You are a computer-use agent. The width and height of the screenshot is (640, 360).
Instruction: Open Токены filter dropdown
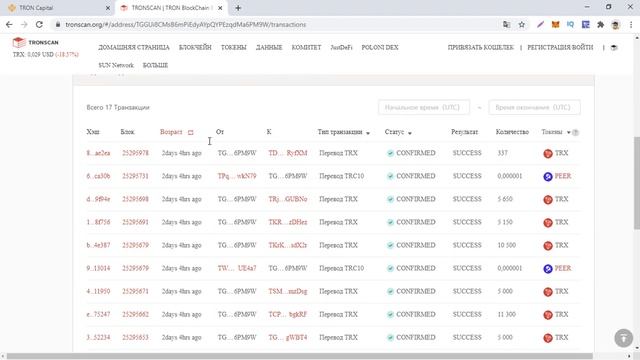(569, 132)
